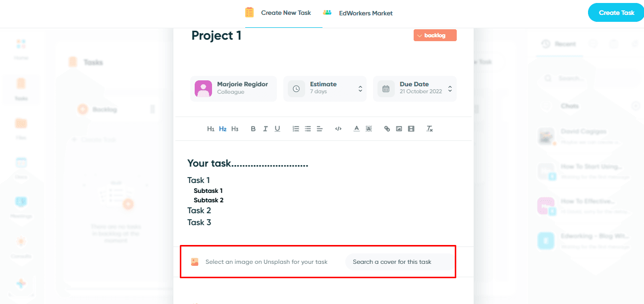
Task: Toggle bold text formatting
Action: coord(253,129)
